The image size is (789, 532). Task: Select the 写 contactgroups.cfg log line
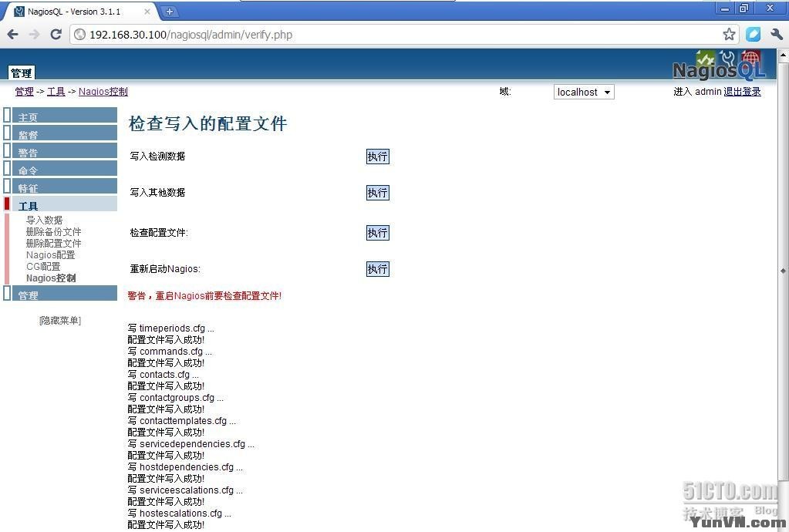[176, 398]
